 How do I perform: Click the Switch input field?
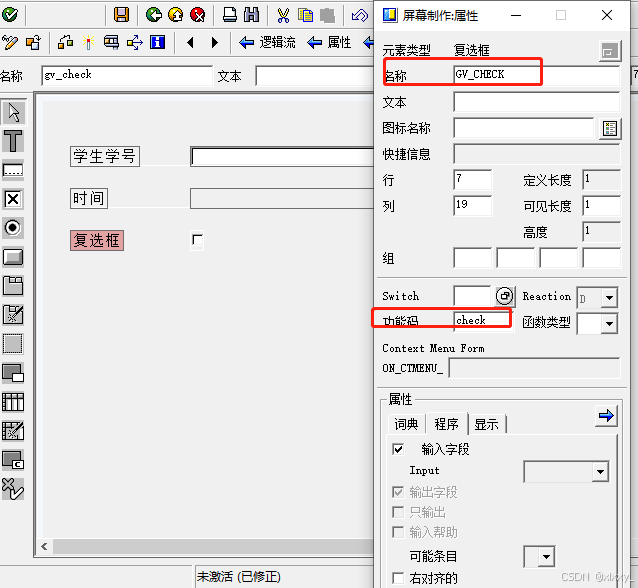(x=472, y=296)
